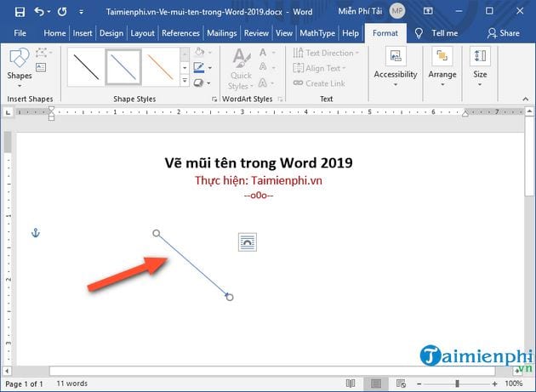Click the heading Vẽ mũi tên trong Word 2019
This screenshot has height=392, width=536.
(x=259, y=163)
